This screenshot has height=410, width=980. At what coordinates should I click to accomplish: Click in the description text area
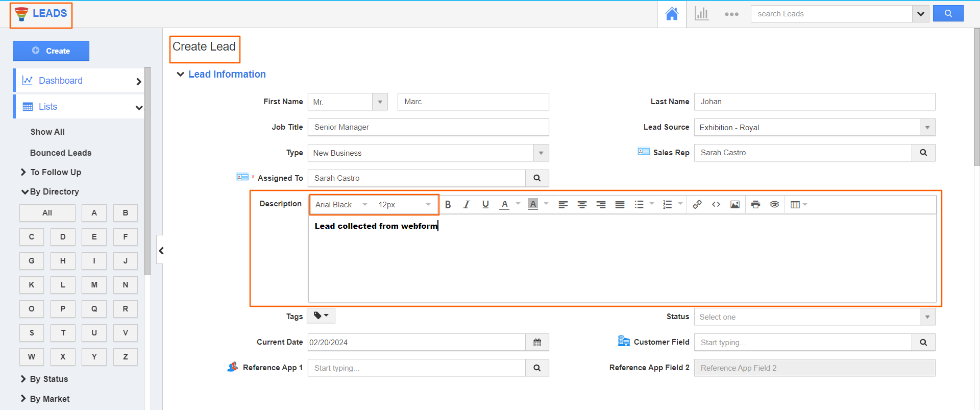click(x=622, y=258)
